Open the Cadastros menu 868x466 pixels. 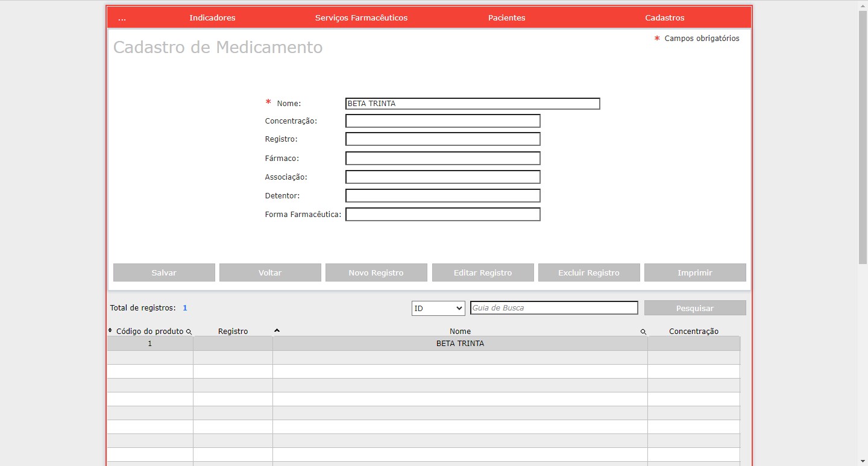(664, 17)
